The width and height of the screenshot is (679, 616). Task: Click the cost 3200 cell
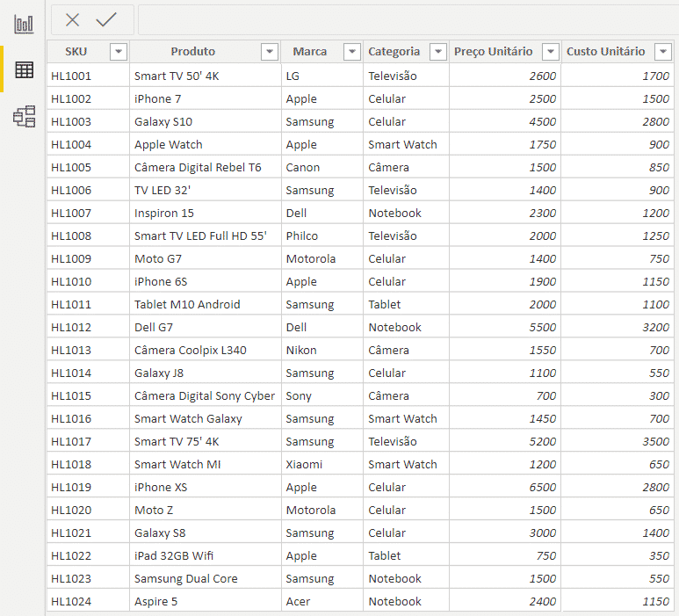click(618, 328)
